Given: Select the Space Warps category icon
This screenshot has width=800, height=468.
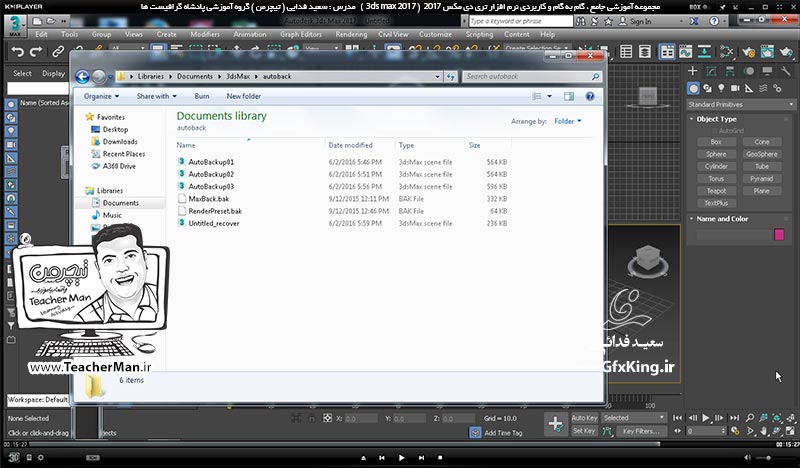Looking at the screenshot, I should (763, 88).
